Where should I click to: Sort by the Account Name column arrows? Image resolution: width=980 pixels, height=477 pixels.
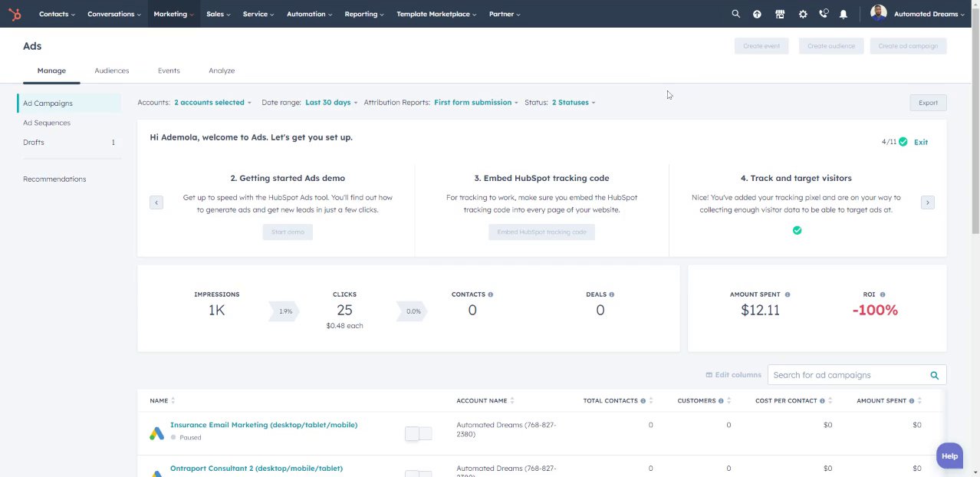pos(512,400)
